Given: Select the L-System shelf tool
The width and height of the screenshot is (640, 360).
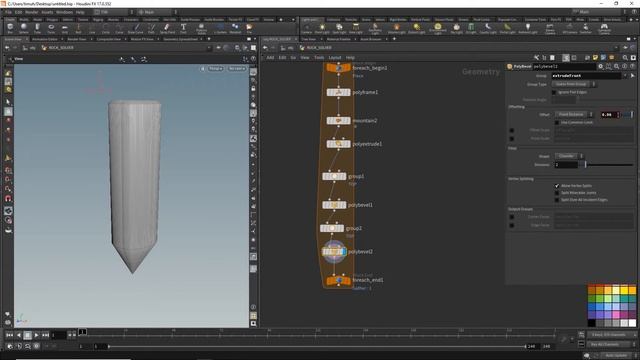Looking at the screenshot, I should point(220,28).
